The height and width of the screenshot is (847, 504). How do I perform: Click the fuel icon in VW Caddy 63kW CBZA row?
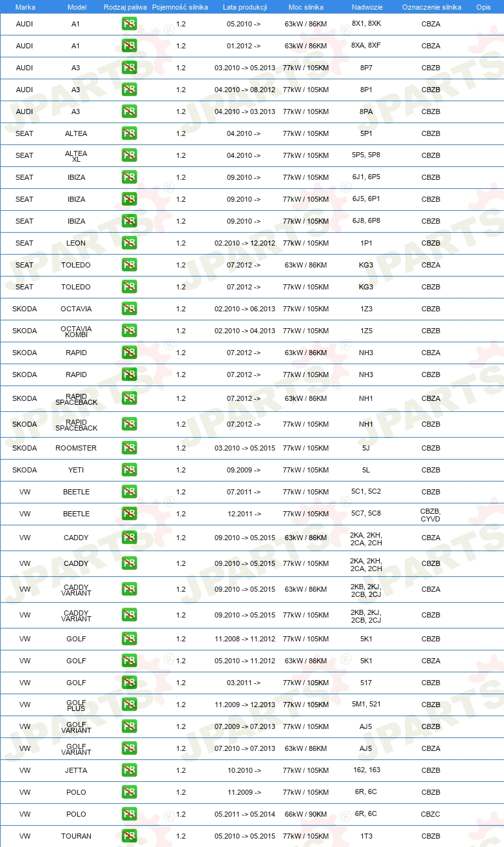coord(129,538)
